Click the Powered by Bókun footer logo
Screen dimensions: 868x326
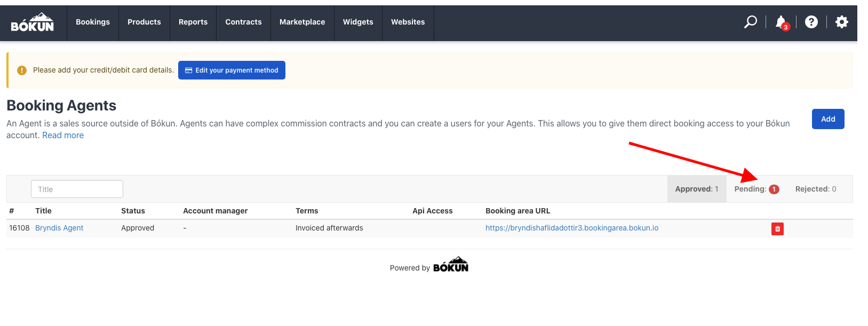coord(451,265)
